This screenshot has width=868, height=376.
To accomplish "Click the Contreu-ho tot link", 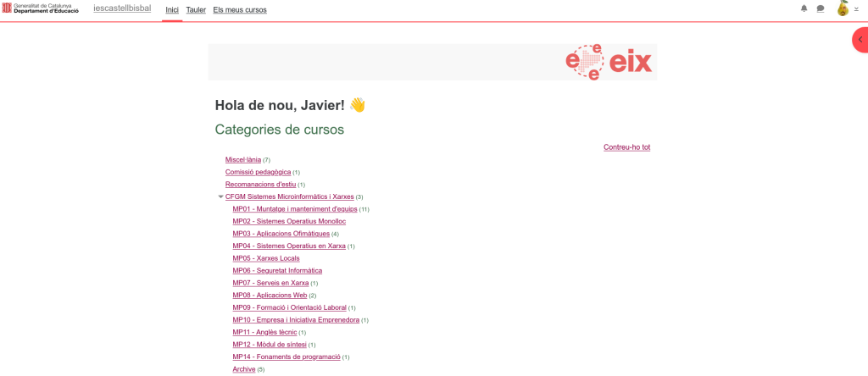I will (626, 147).
